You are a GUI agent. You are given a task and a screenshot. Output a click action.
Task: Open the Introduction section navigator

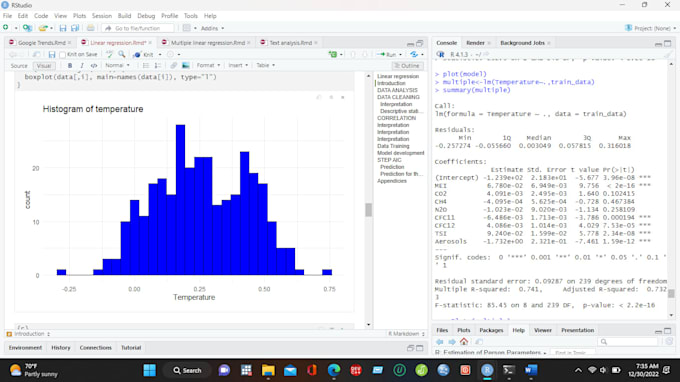[29, 334]
